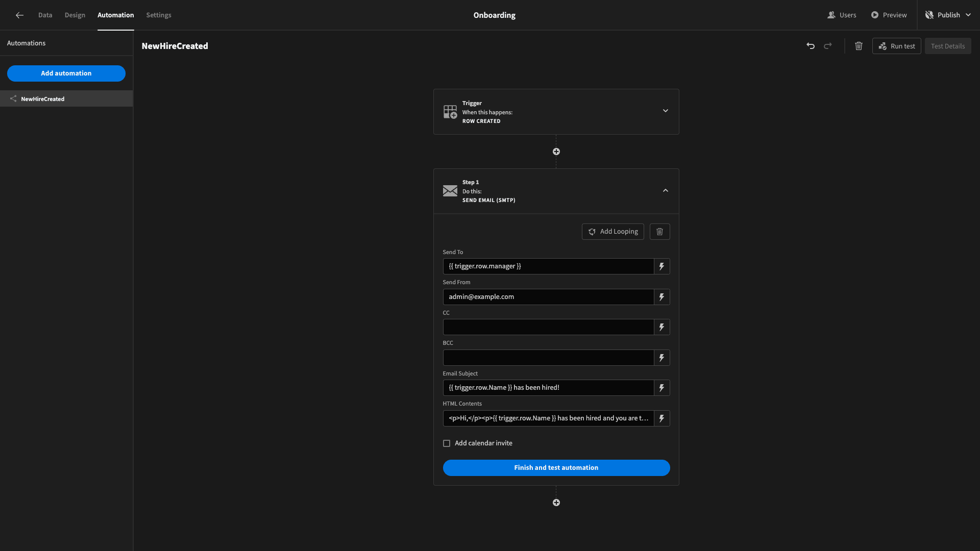This screenshot has height=551, width=980.
Task: Click Finish and test automation
Action: click(x=556, y=468)
